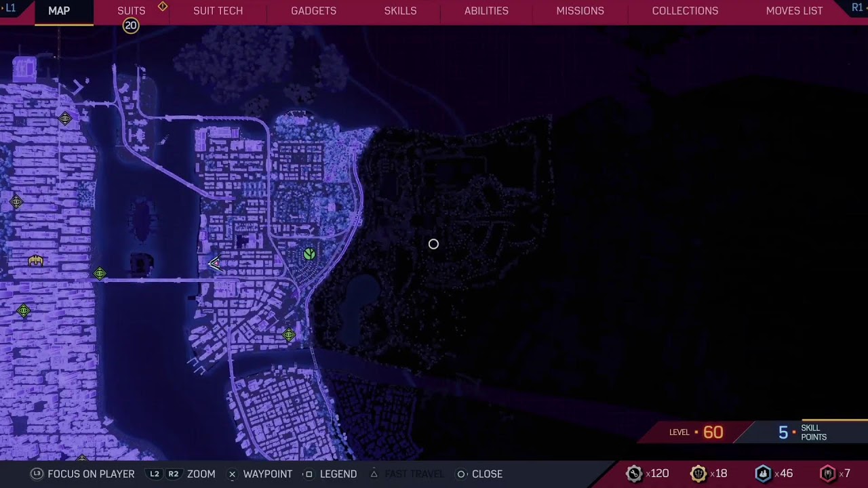The height and width of the screenshot is (488, 868).
Task: Select green diamond marker at bridge's west end
Action: pyautogui.click(x=100, y=274)
